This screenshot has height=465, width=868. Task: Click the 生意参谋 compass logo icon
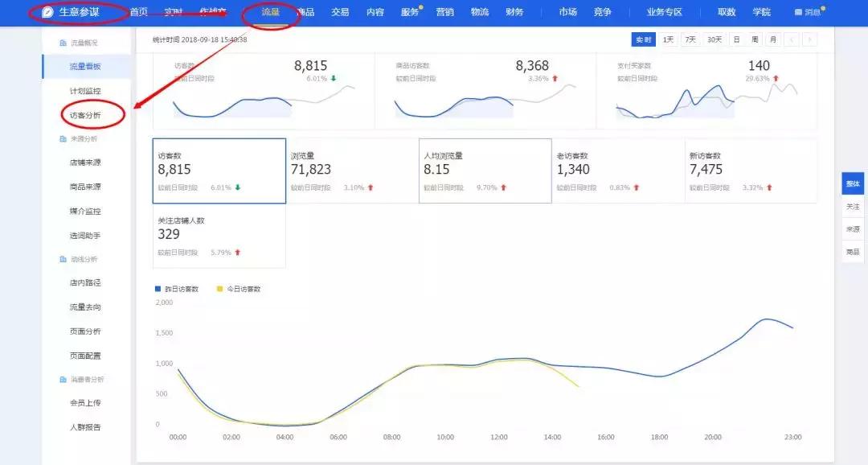point(48,12)
